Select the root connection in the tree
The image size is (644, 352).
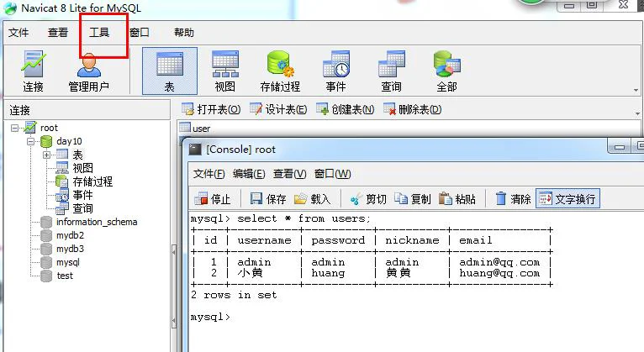coord(49,128)
